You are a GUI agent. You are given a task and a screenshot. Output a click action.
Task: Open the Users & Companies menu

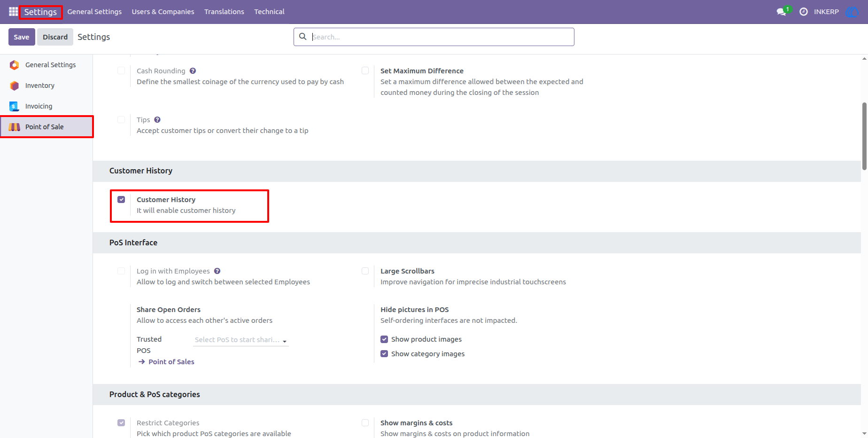(163, 12)
